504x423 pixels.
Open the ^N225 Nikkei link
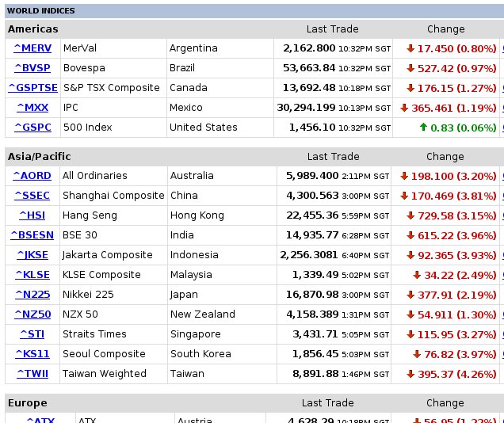tap(32, 295)
